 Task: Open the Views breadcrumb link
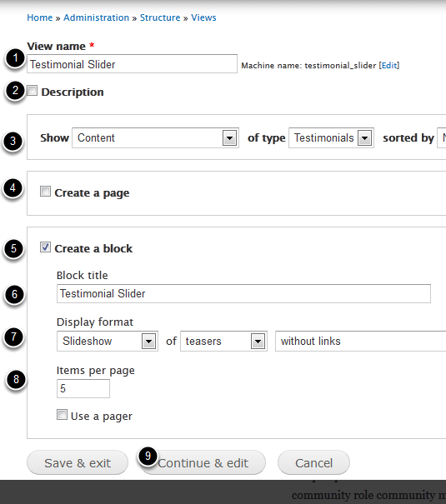(x=203, y=17)
